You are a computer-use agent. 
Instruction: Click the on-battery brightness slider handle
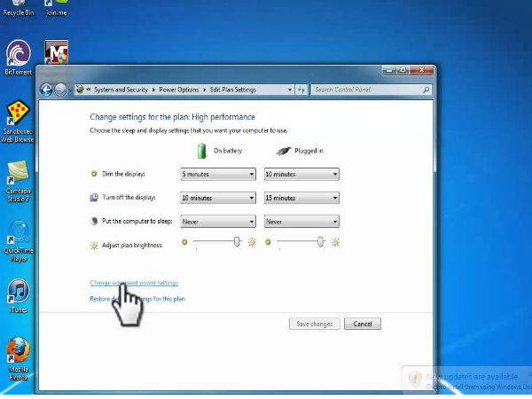pos(237,241)
